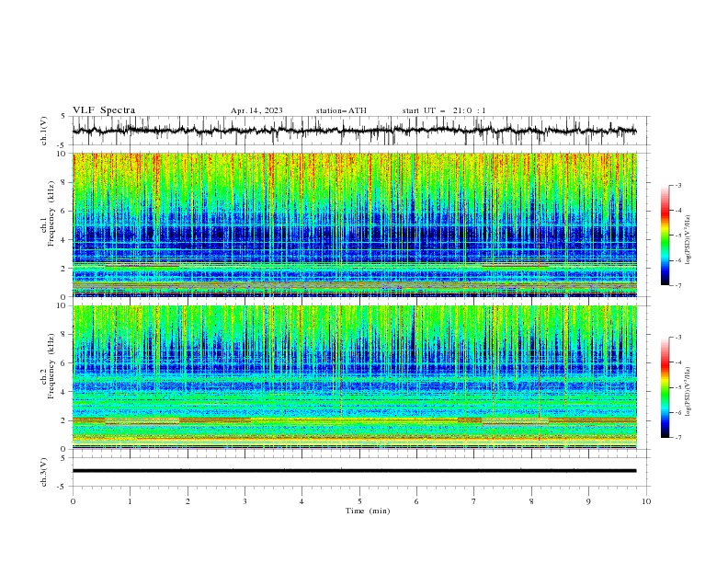Click the "VLF Spectra" title text
This screenshot has width=728, height=563.
[104, 110]
